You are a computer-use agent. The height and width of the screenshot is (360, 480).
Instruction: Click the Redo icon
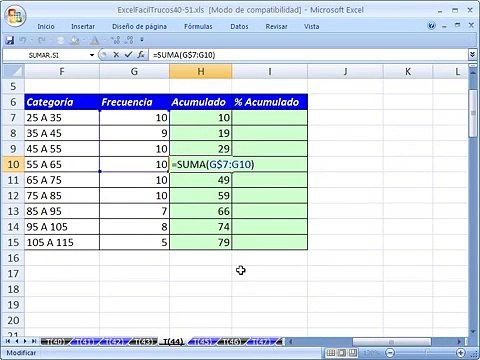point(41,40)
